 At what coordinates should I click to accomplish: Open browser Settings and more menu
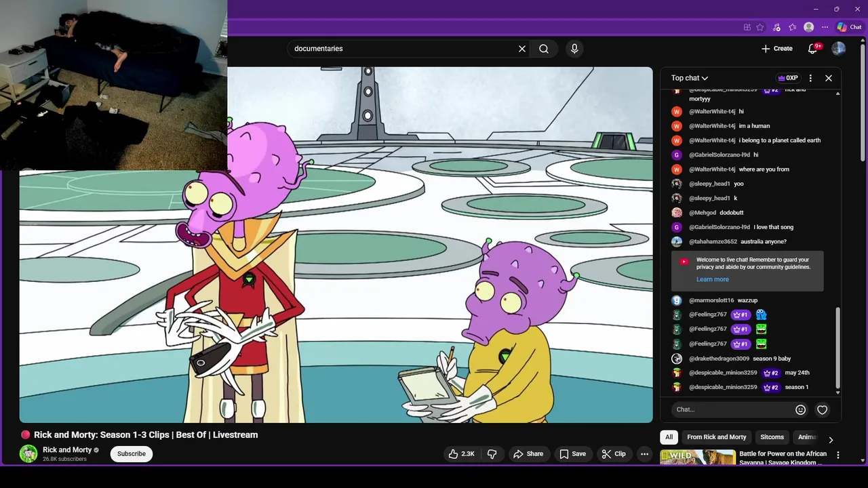pyautogui.click(x=825, y=27)
